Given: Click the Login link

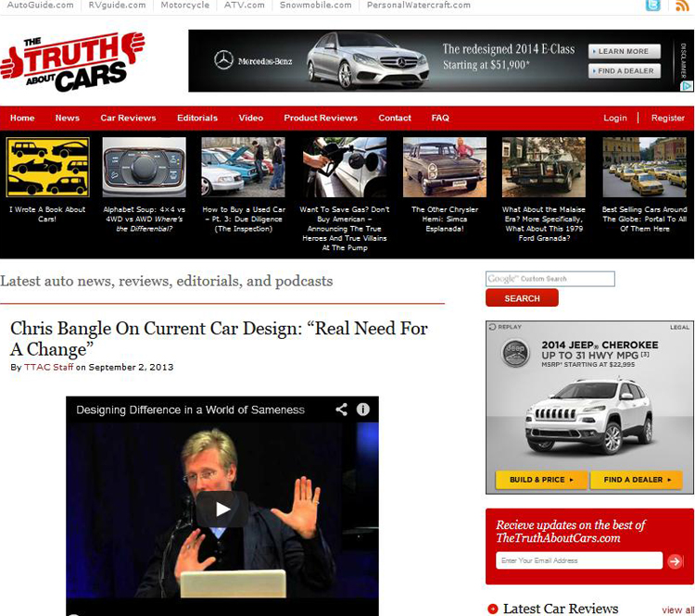Looking at the screenshot, I should click(x=615, y=118).
